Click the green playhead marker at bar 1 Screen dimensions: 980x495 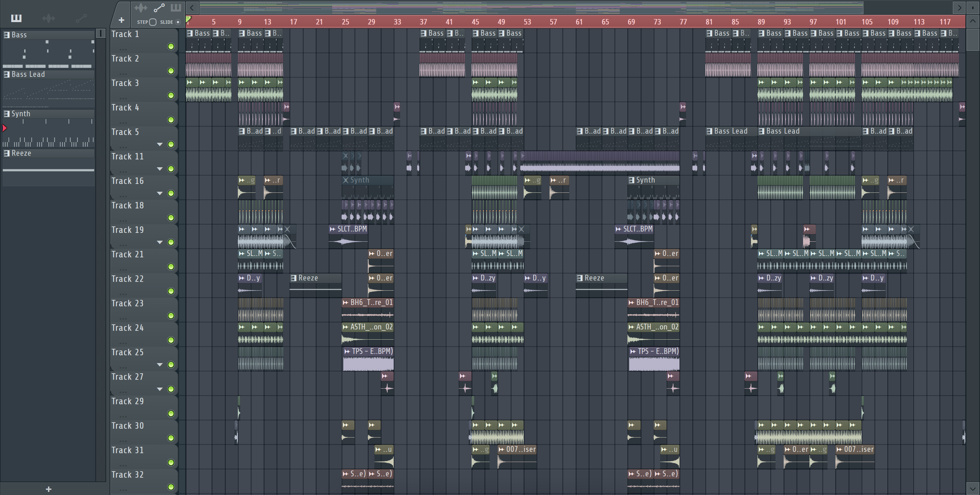pos(188,19)
